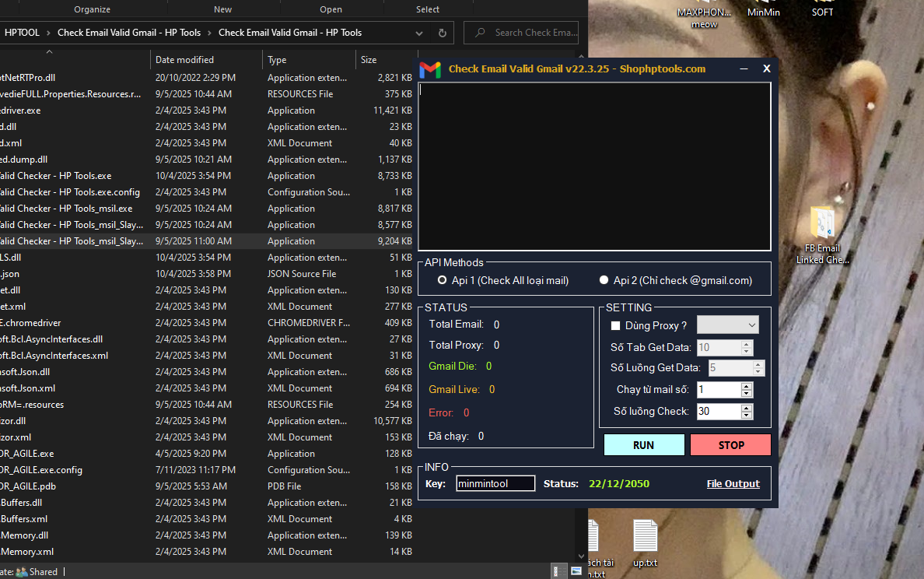
Task: Sort files by Date modified column
Action: pyautogui.click(x=184, y=60)
